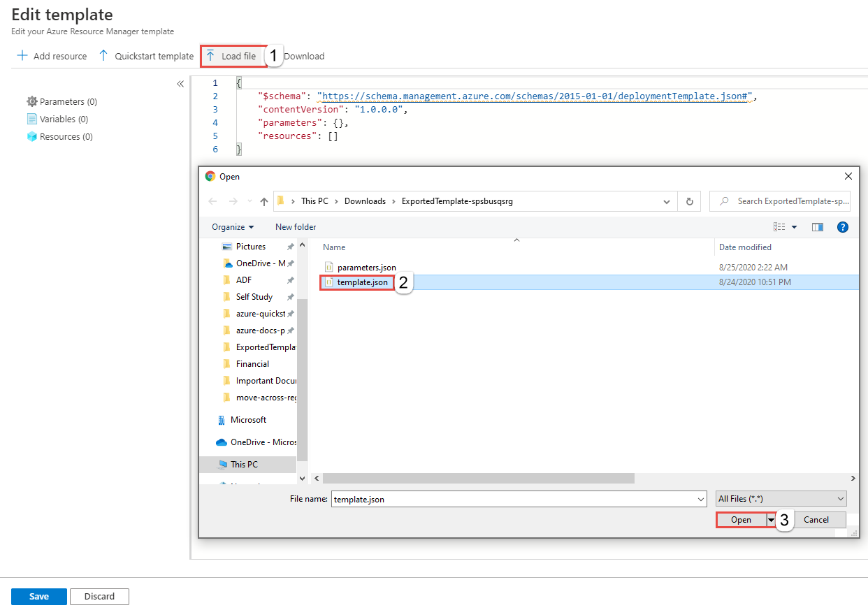Open Quickstart template from toolbar
Screen dimensions: 868x610
pos(146,56)
